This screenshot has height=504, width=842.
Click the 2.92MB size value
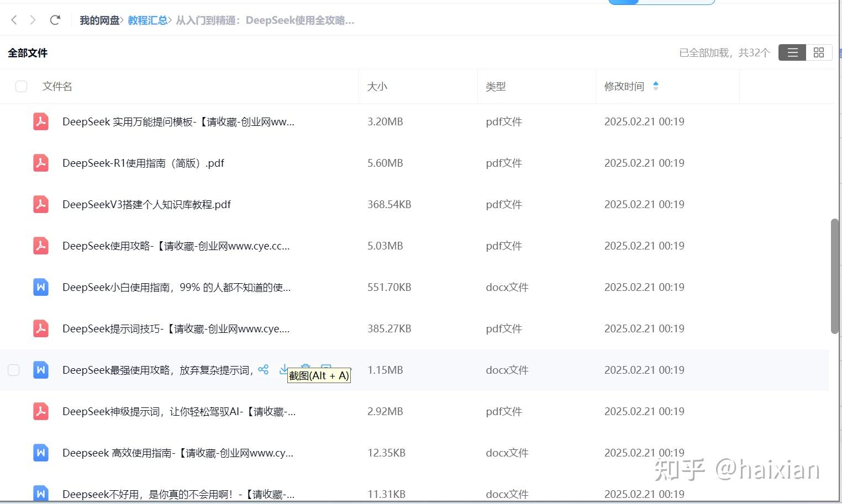[x=385, y=411]
